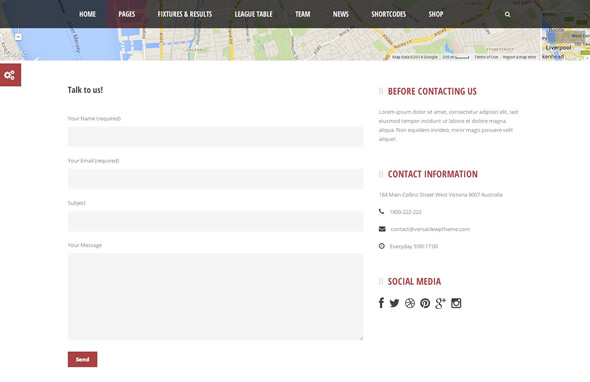The width and height of the screenshot is (590, 382).
Task: Click the contact@versatilewptheme.com email link
Action: (x=430, y=229)
